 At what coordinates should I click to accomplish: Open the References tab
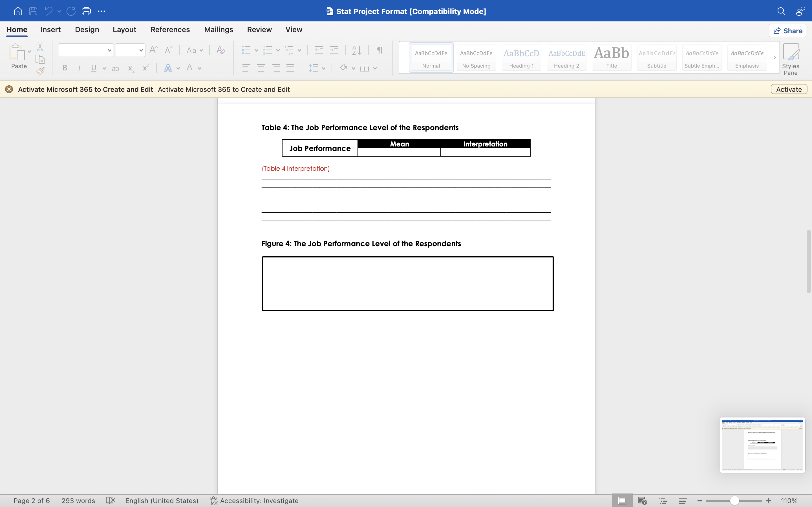pos(170,30)
